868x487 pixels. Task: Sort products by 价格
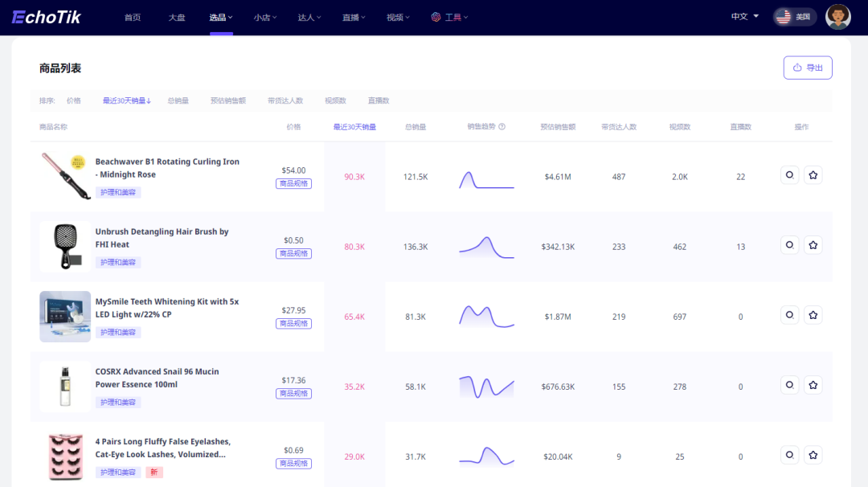click(x=74, y=100)
